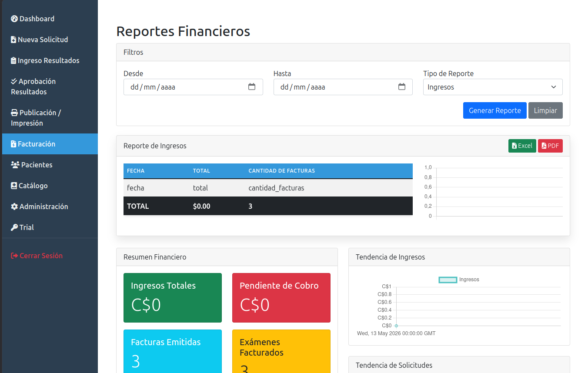The image size is (588, 373).
Task: Click the Excel file icon in the export button
Action: point(514,146)
